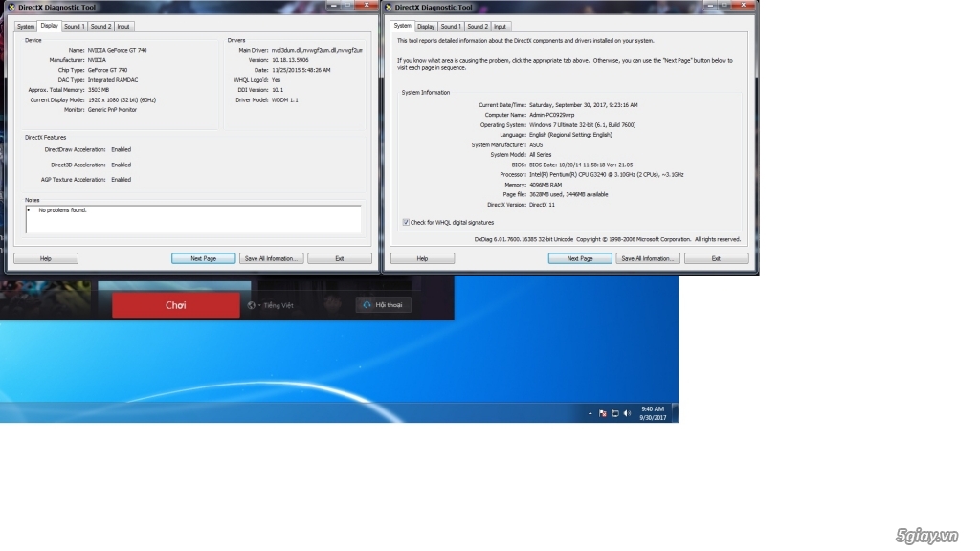Click the driver date '11/25/2015 5:48:26 AM'

tap(301, 70)
